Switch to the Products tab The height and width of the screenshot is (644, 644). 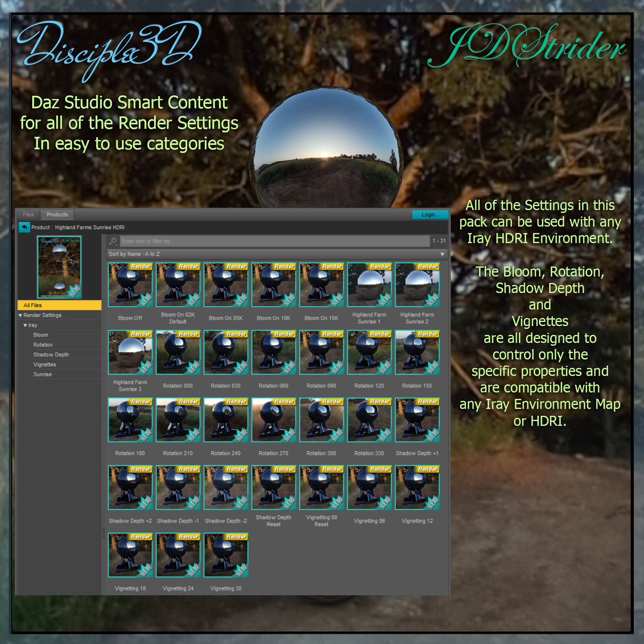(57, 215)
